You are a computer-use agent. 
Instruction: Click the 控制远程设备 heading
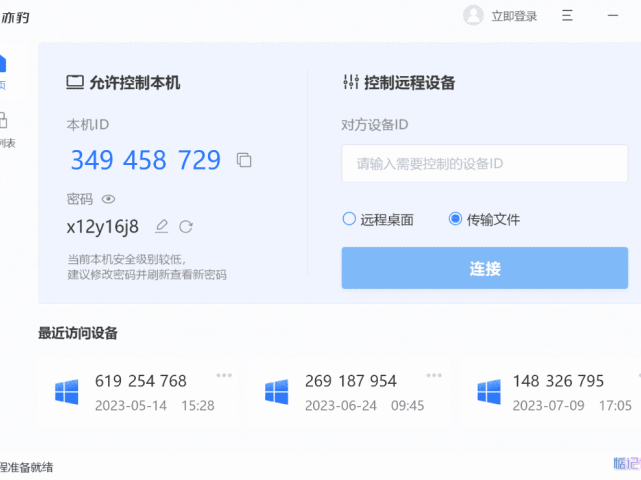399,83
